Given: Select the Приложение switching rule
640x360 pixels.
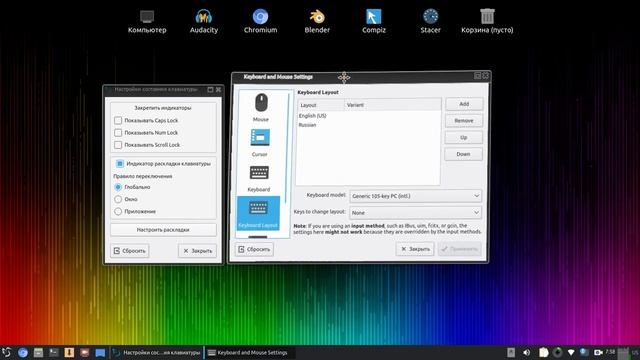Looking at the screenshot, I should point(118,211).
